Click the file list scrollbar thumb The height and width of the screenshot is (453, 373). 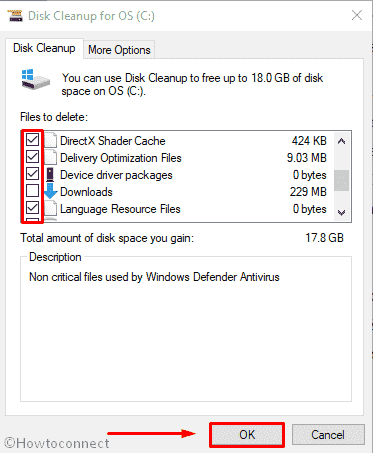coord(341,180)
